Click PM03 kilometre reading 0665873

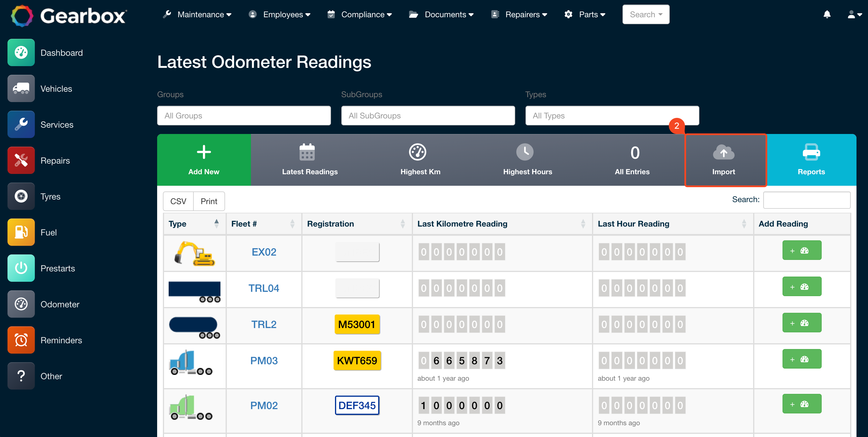tap(462, 361)
